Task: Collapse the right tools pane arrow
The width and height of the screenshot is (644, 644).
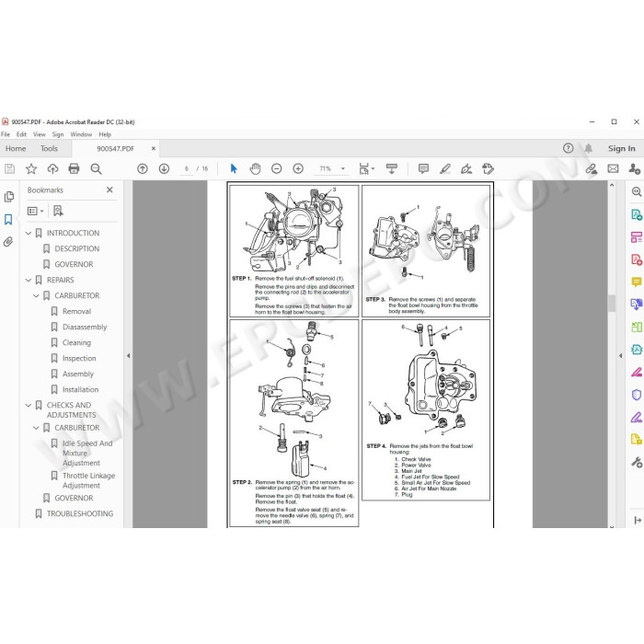Action: [x=620, y=356]
